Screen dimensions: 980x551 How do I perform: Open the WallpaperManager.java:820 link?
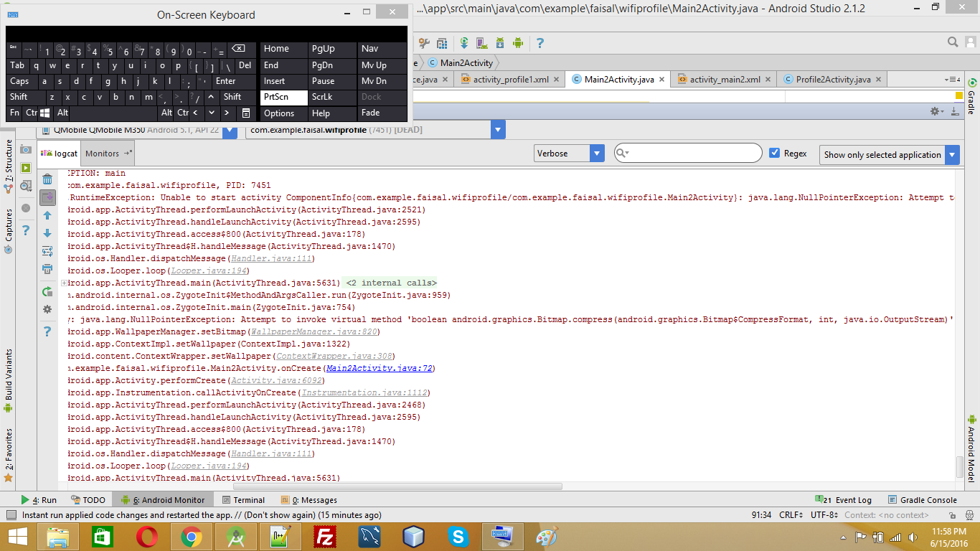[x=313, y=331]
